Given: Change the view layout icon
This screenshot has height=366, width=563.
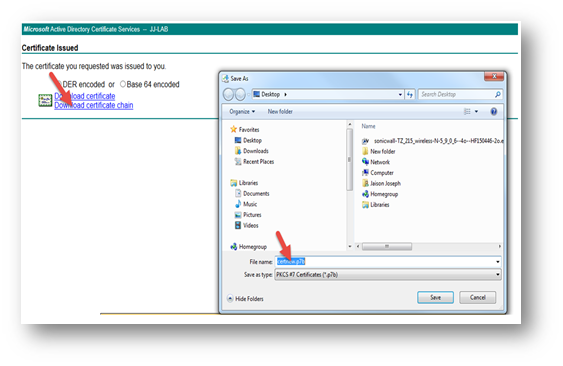Looking at the screenshot, I should coord(467,112).
